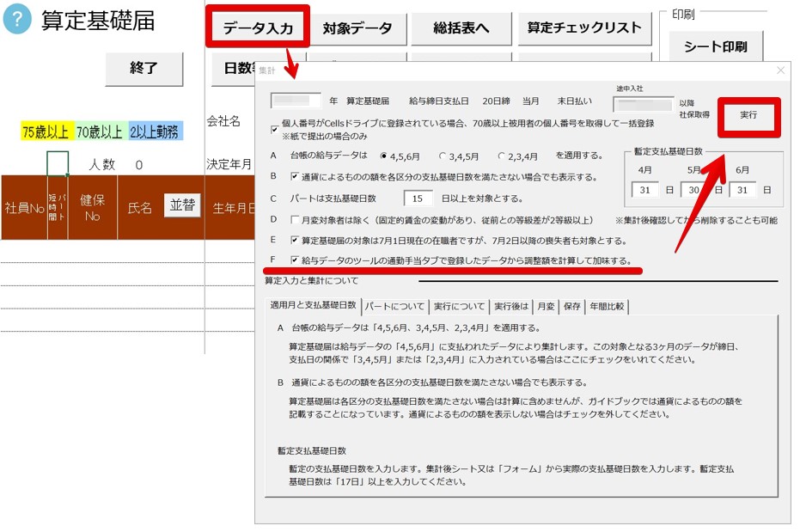Click the 対象データ button
This screenshot has width=800, height=532.
(x=357, y=28)
